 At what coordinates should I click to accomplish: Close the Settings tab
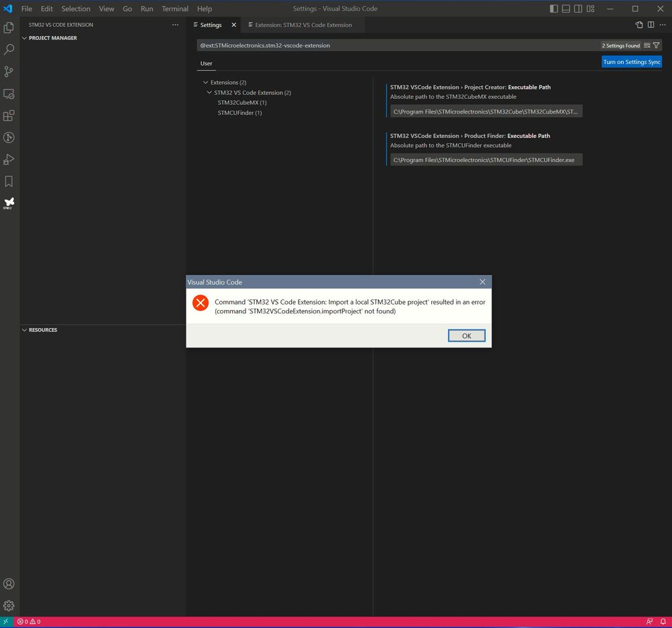tap(233, 25)
